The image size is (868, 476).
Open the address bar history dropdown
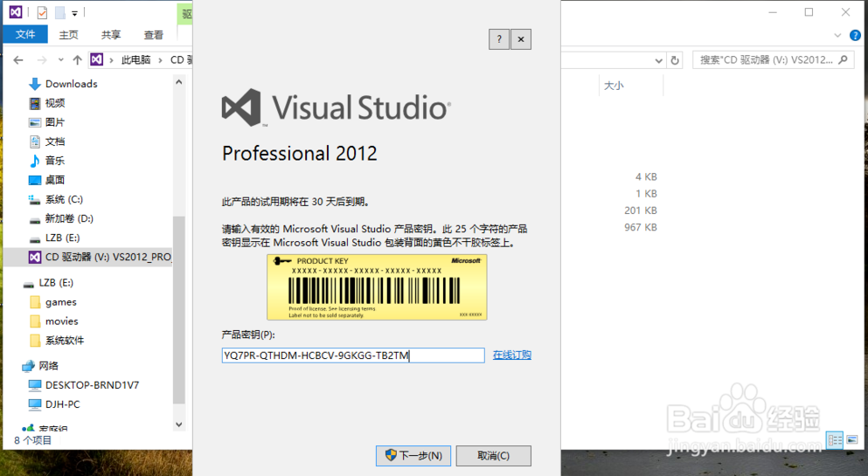tap(658, 60)
